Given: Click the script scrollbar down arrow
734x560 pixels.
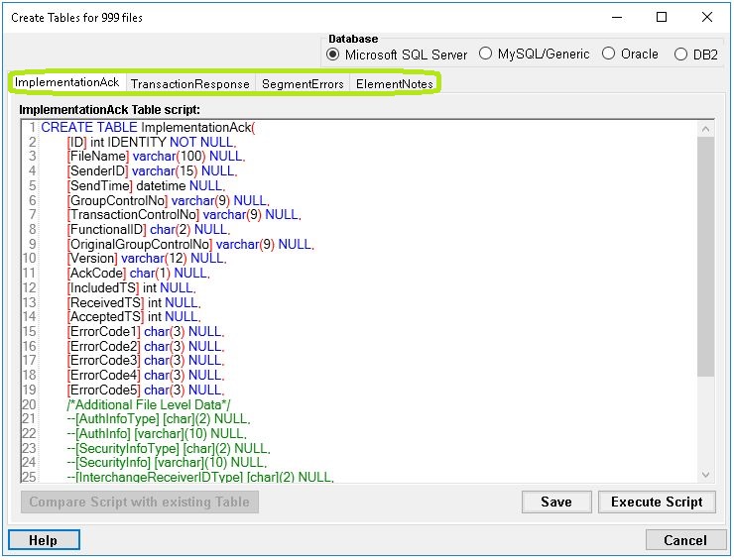Looking at the screenshot, I should [705, 475].
